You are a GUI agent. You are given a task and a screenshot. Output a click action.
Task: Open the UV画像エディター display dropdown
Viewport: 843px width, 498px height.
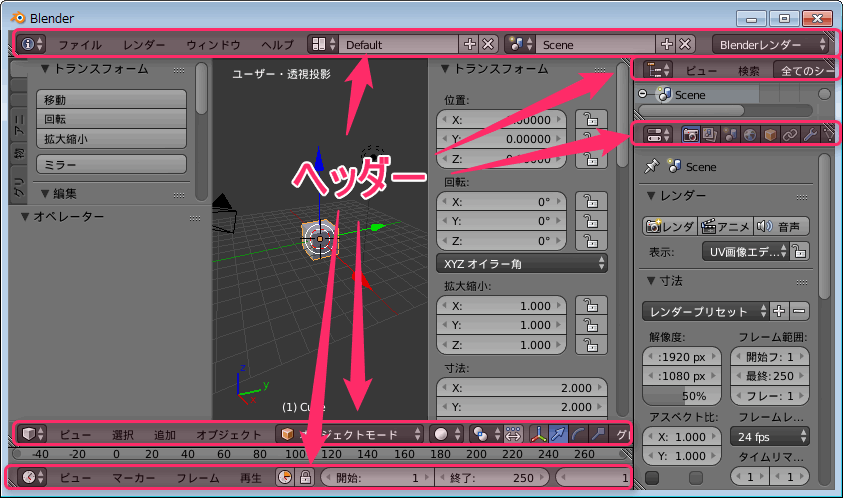(746, 251)
